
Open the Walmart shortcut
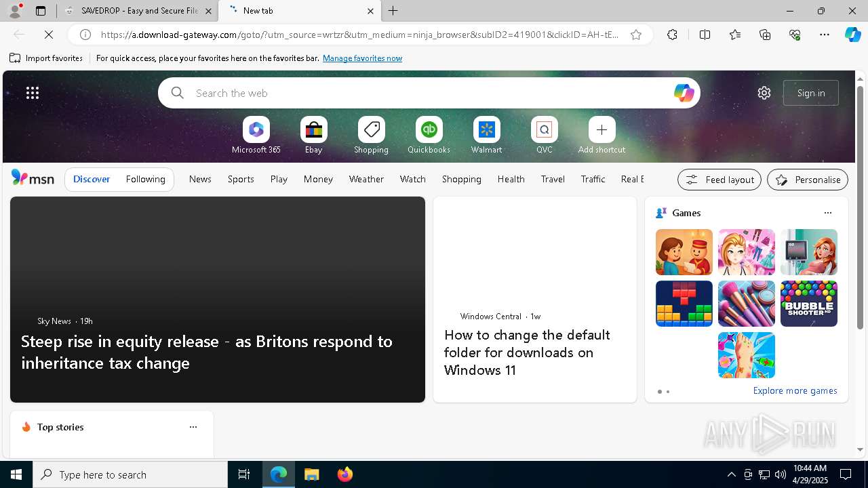click(x=487, y=135)
